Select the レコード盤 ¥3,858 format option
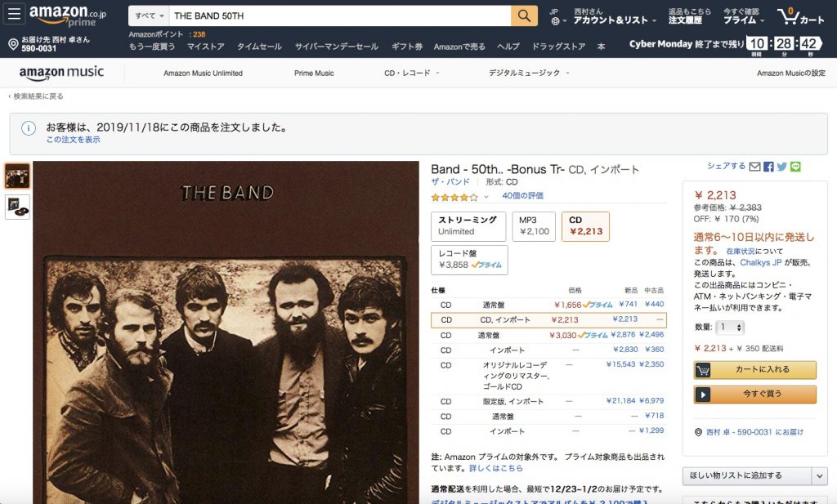837x504 pixels. [x=469, y=260]
